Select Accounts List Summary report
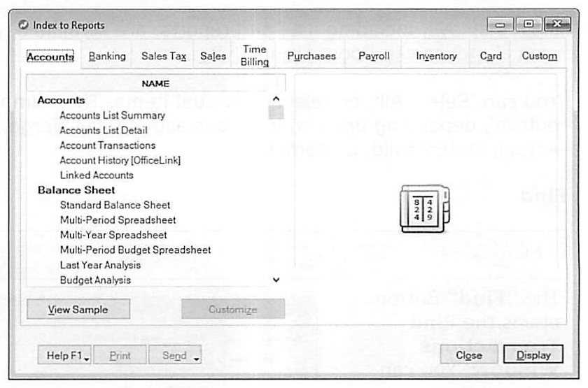Image resolution: width=588 pixels, height=388 pixels. coord(113,115)
